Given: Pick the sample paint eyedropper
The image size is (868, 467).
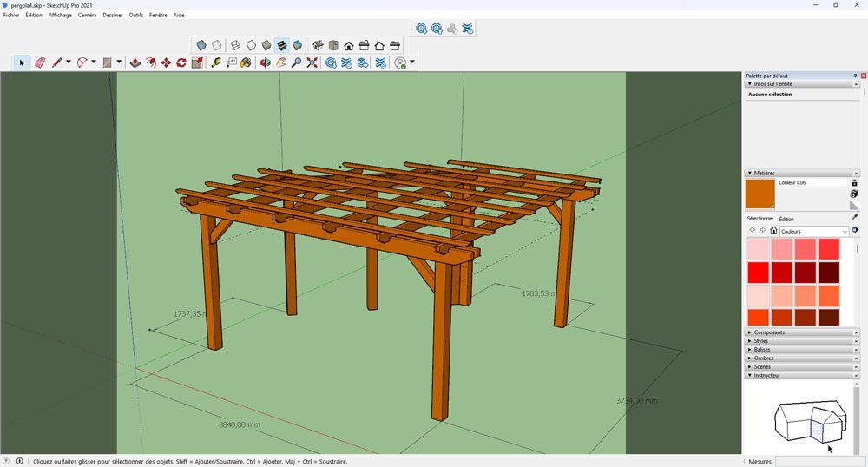Looking at the screenshot, I should [855, 217].
